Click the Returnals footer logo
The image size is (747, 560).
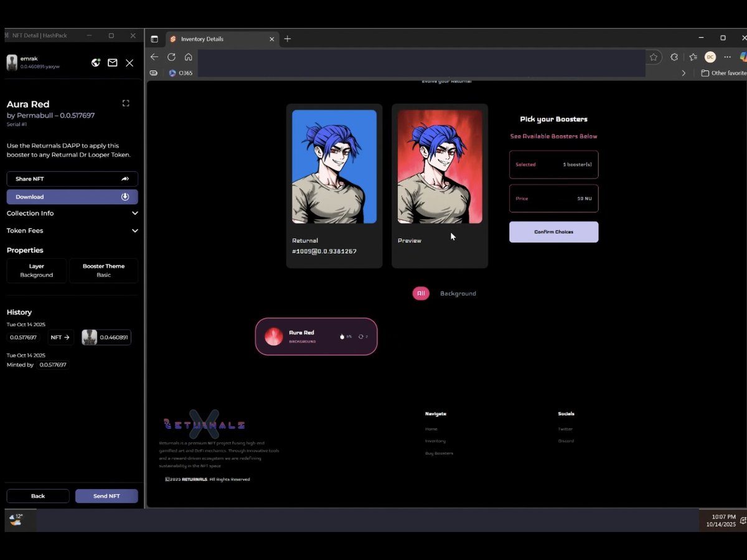pos(204,424)
